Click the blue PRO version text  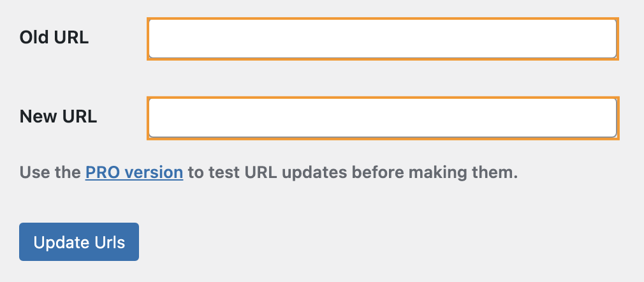(x=135, y=172)
